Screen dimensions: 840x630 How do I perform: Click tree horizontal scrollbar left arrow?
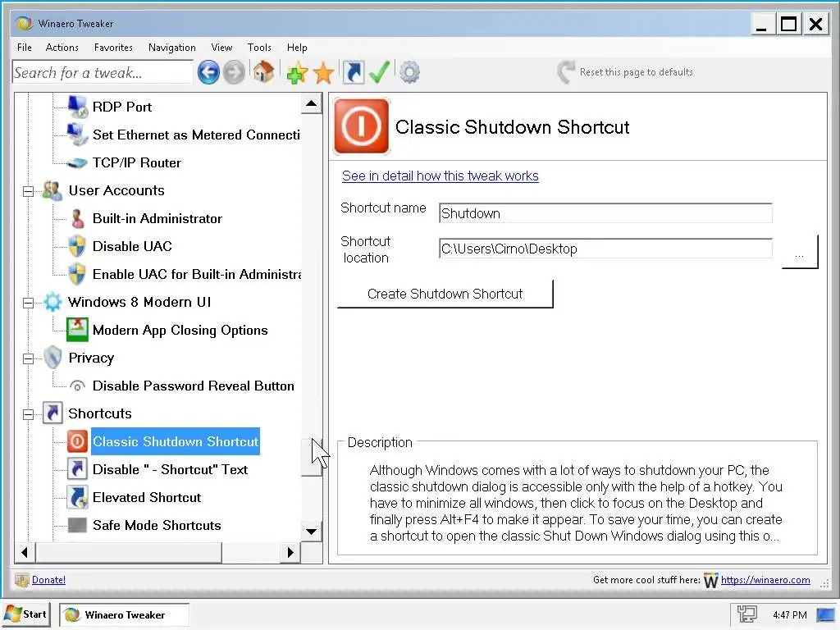pyautogui.click(x=25, y=552)
